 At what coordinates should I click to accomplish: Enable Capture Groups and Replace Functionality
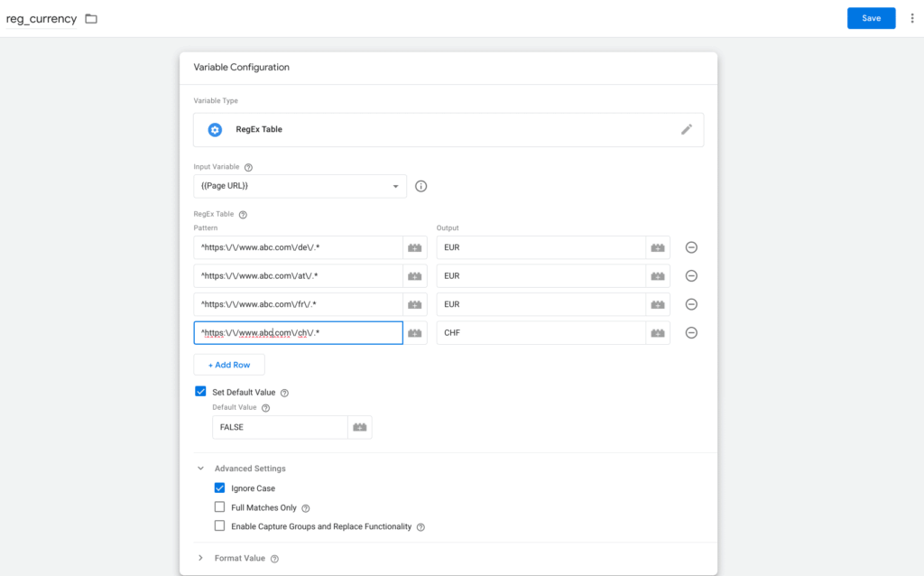click(x=219, y=526)
